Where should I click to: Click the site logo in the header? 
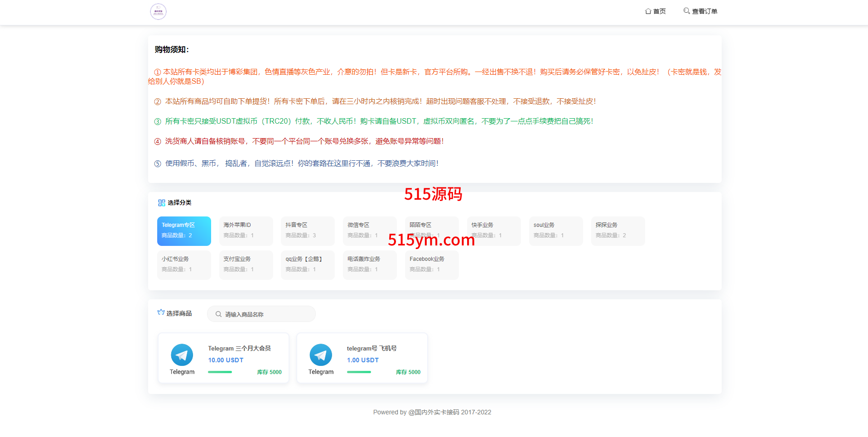coord(158,12)
